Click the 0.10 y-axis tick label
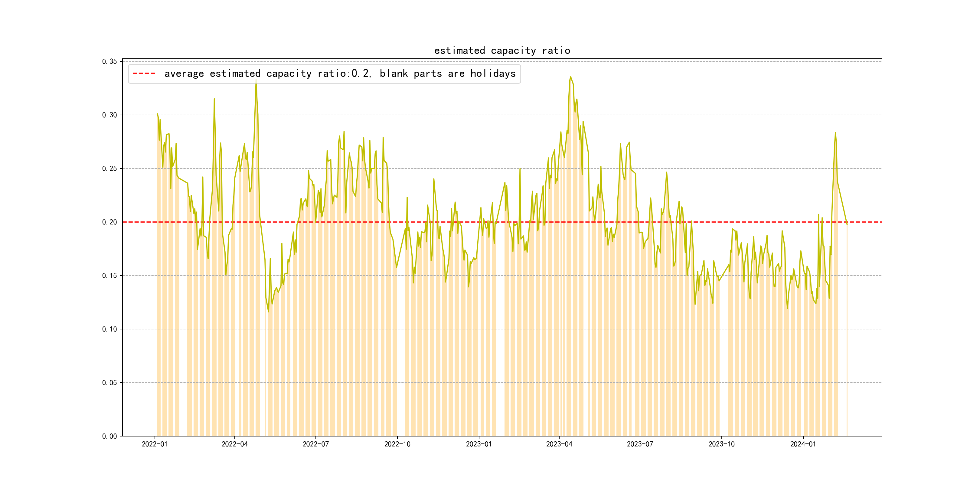This screenshot has height=490, width=980. click(x=109, y=329)
